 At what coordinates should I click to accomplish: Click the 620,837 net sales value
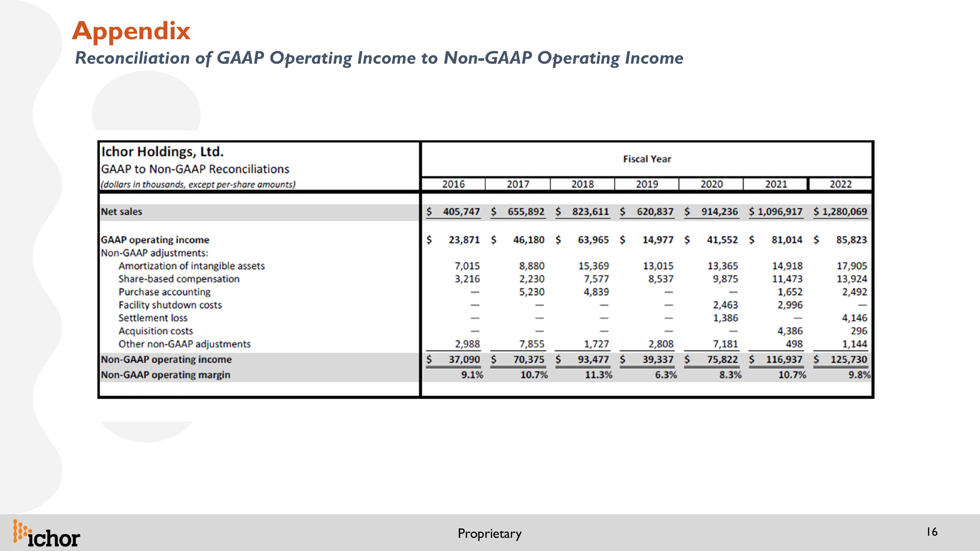coord(655,212)
